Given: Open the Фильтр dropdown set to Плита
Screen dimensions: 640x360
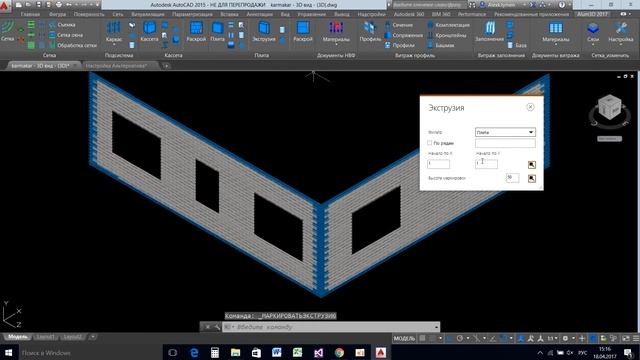Looking at the screenshot, I should point(505,132).
